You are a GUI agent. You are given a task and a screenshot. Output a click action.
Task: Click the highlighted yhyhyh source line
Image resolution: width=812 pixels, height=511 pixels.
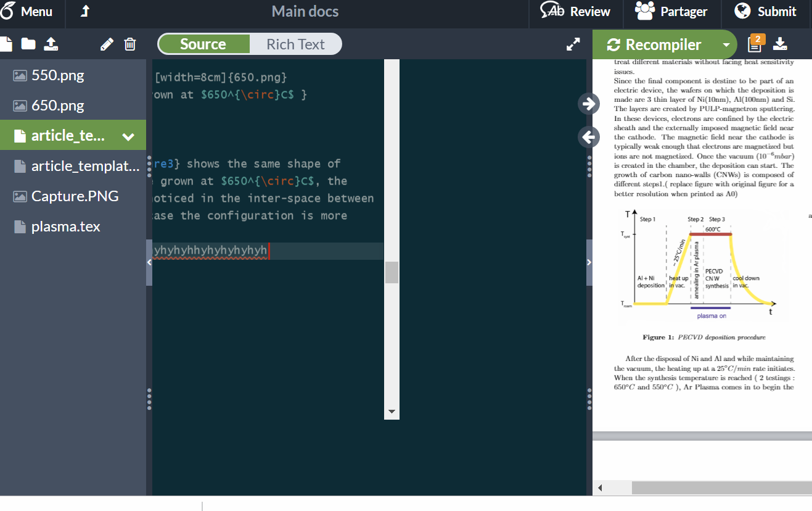(x=268, y=251)
